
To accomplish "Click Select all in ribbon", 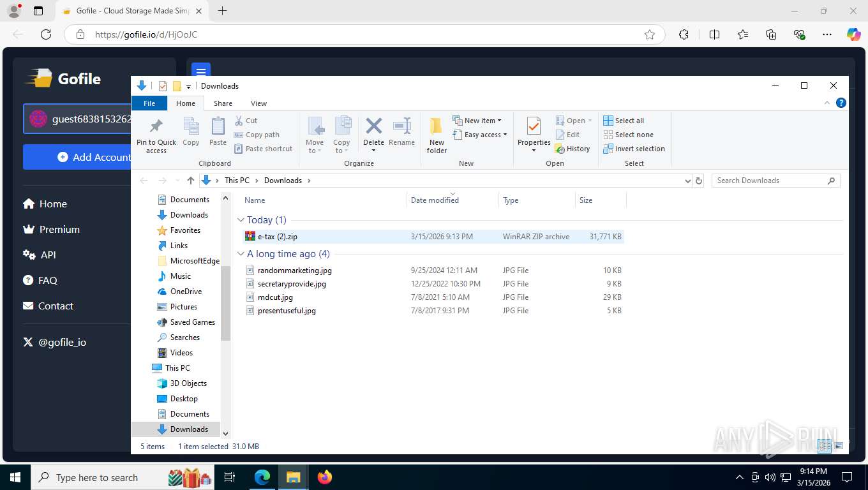I will point(624,121).
